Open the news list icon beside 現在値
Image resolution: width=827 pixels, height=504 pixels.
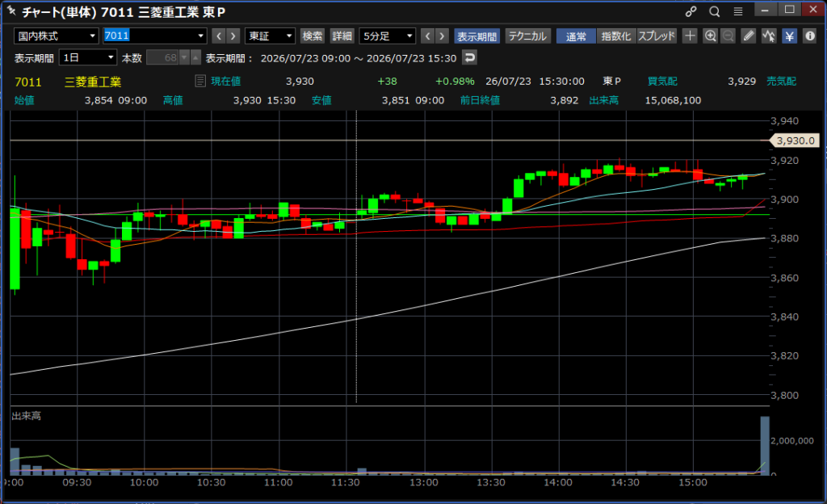tap(200, 81)
